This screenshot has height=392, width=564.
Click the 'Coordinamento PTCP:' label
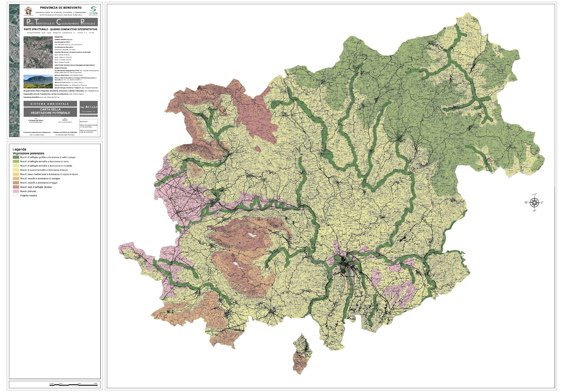[x=62, y=42]
